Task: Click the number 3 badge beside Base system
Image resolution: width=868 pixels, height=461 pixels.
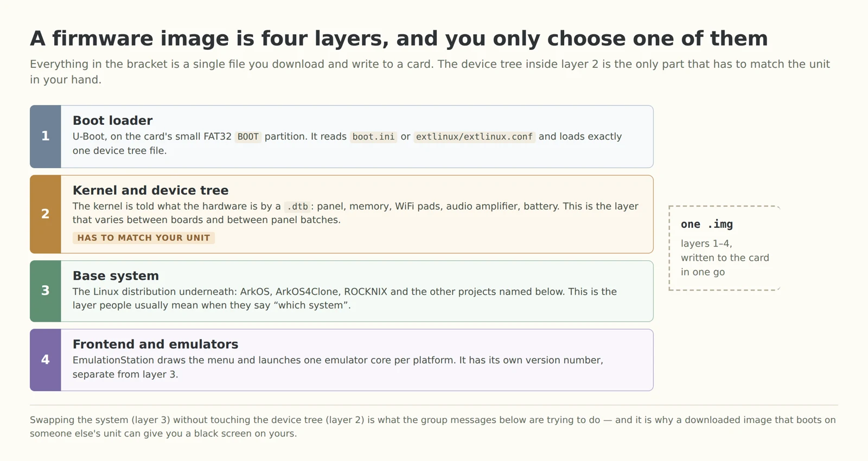Action: point(46,291)
